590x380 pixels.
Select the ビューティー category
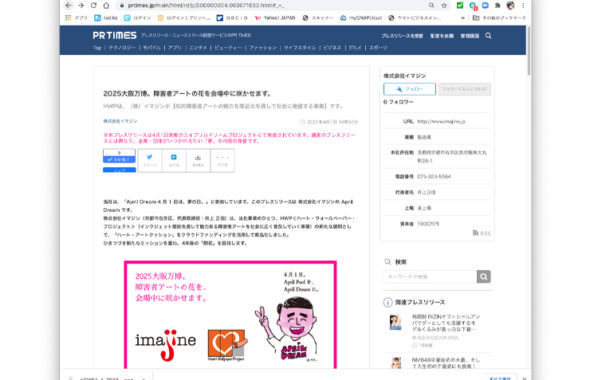tap(228, 48)
